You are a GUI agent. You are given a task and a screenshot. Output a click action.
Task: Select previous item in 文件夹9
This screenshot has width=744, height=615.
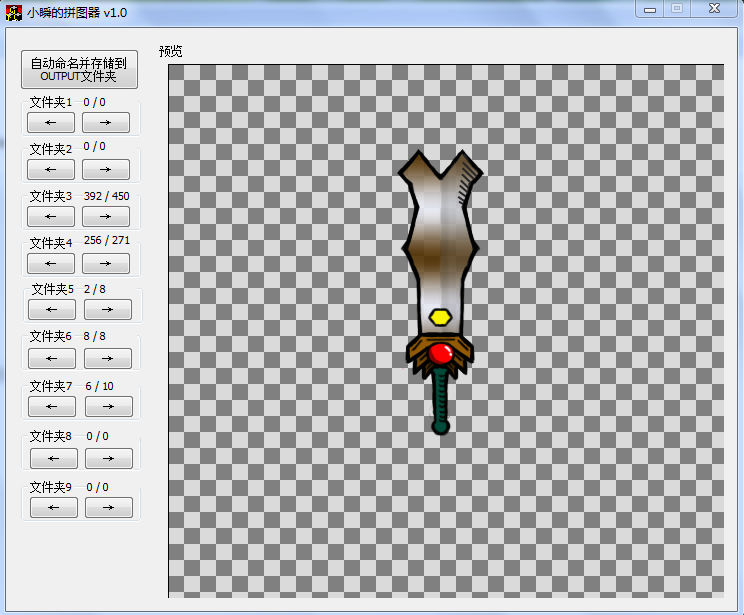click(54, 507)
